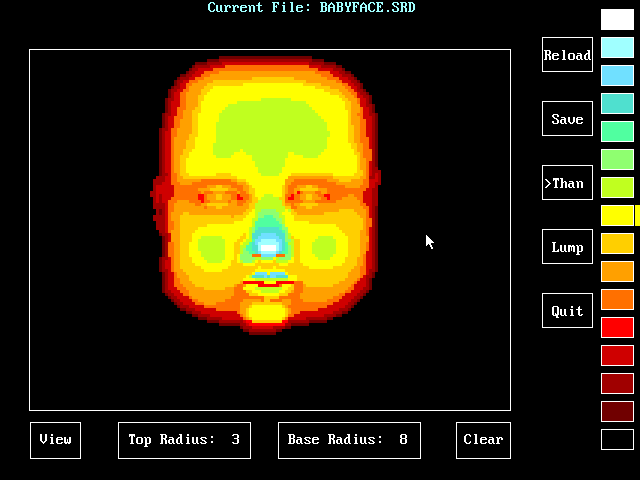Image resolution: width=640 pixels, height=480 pixels.
Task: Pick the black color swatch
Action: 617,440
